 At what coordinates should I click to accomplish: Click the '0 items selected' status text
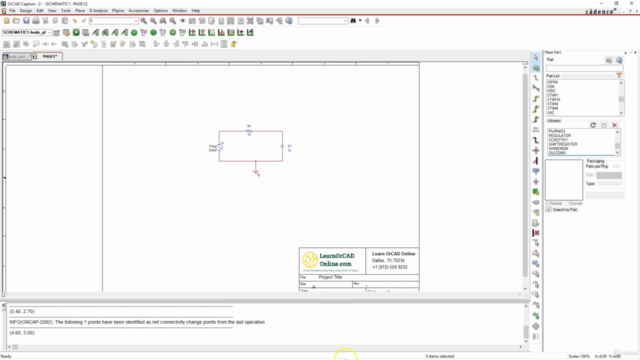pos(440,356)
